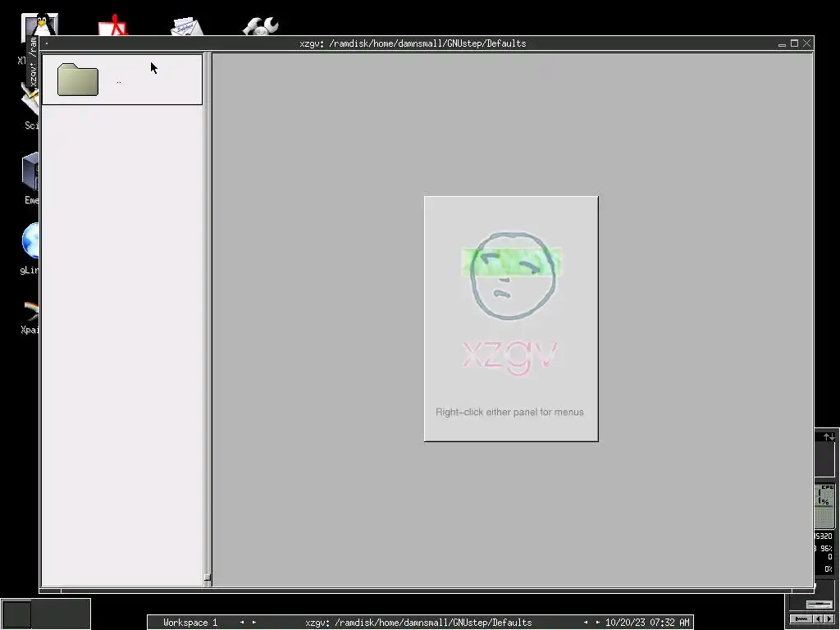Open the red figure desktop icon
This screenshot has height=630, width=840.
[x=113, y=25]
